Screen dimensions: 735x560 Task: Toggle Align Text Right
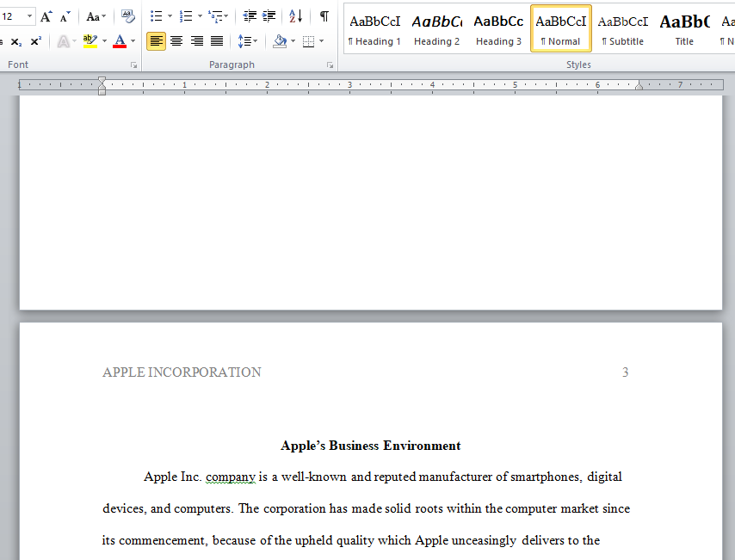[196, 41]
